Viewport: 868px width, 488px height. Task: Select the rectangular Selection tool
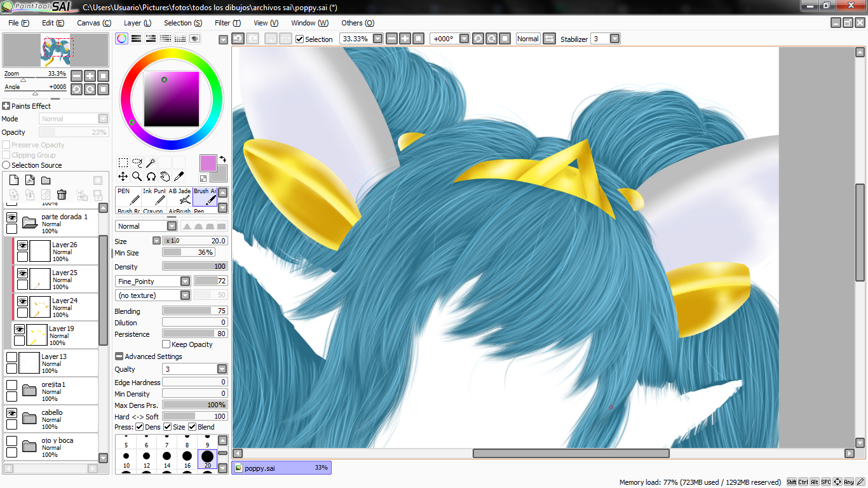point(123,163)
